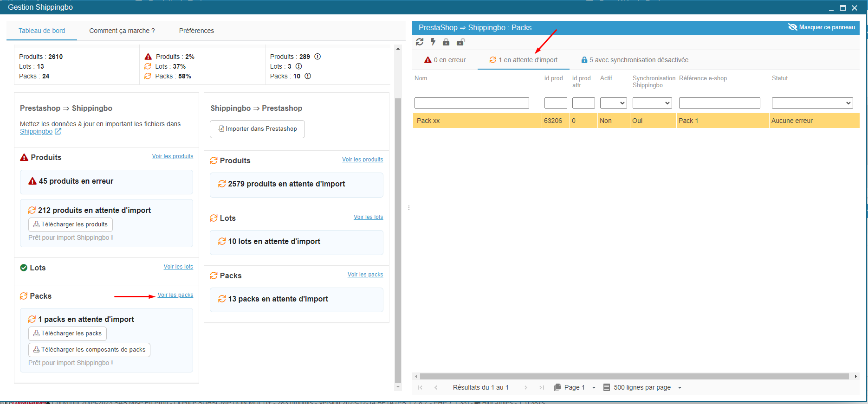The height and width of the screenshot is (404, 868).
Task: Click Télécharger les produits button
Action: click(71, 224)
